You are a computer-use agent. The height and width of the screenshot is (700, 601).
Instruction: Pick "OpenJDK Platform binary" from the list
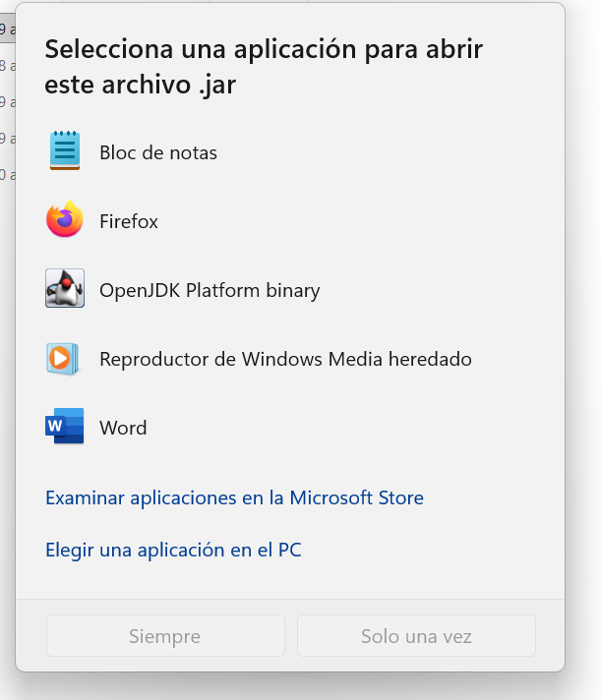coord(210,290)
